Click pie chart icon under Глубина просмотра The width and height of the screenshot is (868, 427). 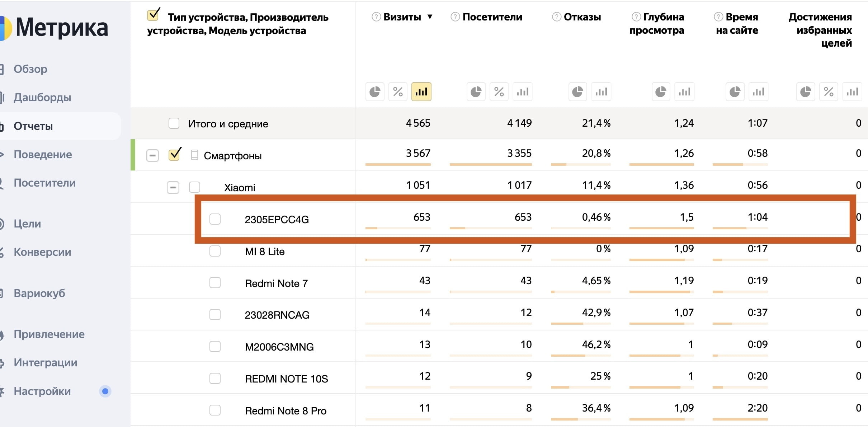(x=661, y=92)
